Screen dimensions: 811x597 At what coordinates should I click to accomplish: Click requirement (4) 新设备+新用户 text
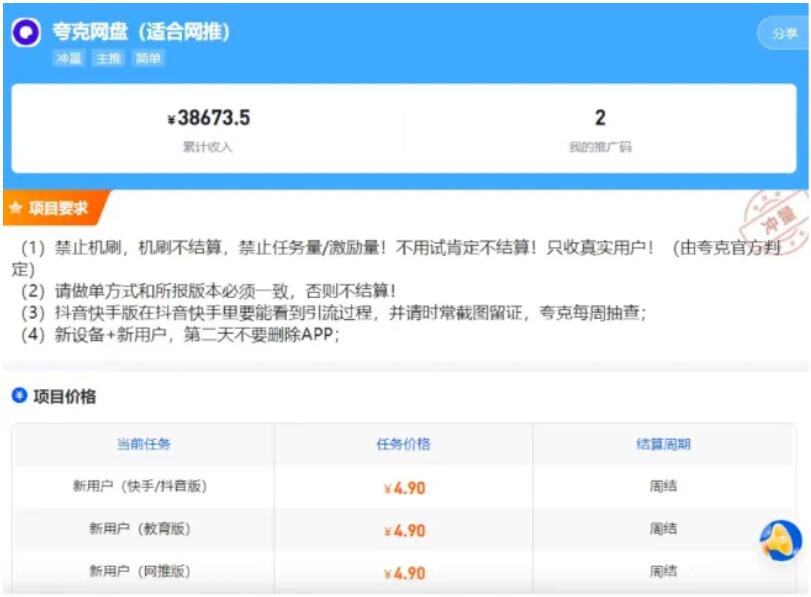point(179,335)
